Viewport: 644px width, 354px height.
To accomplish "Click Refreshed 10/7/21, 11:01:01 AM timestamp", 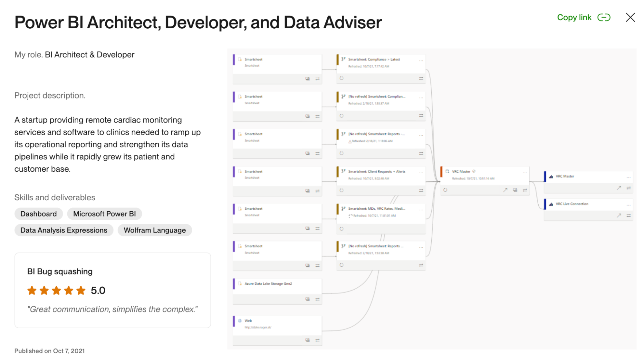I will [x=374, y=216].
